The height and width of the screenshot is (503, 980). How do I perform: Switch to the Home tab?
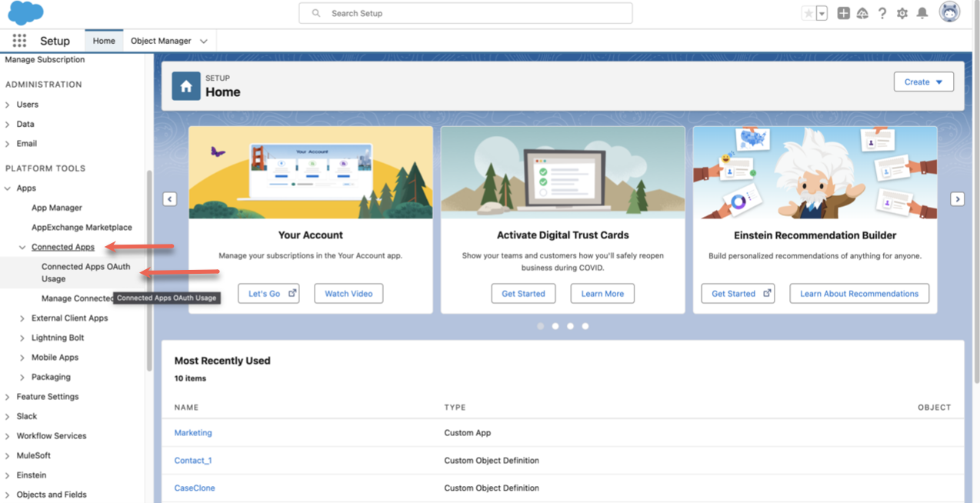coord(104,41)
